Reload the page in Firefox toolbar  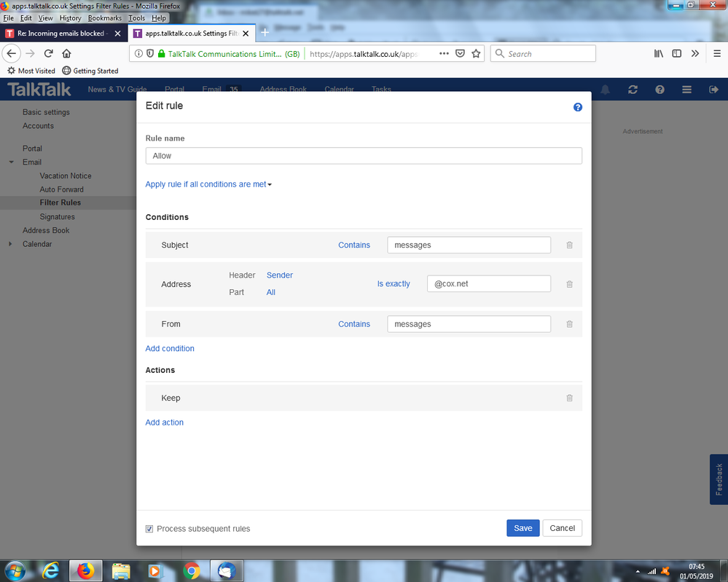coord(49,54)
